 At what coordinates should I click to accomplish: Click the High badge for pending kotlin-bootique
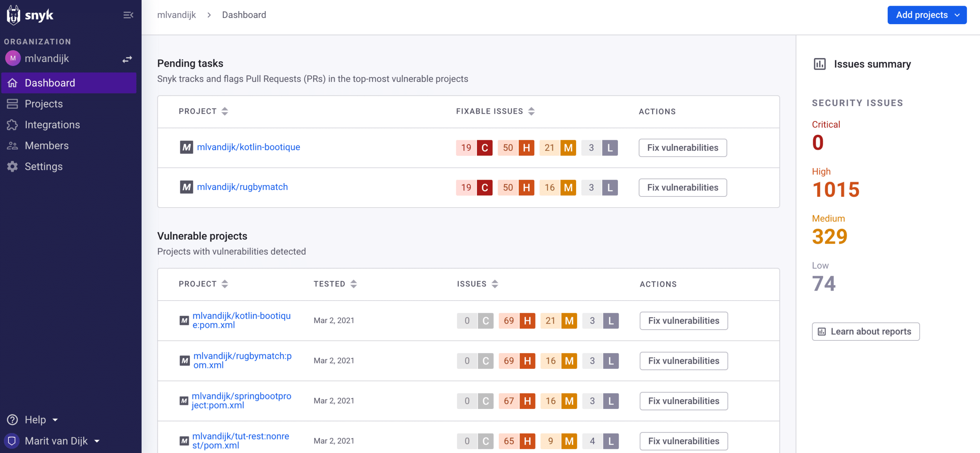click(516, 148)
